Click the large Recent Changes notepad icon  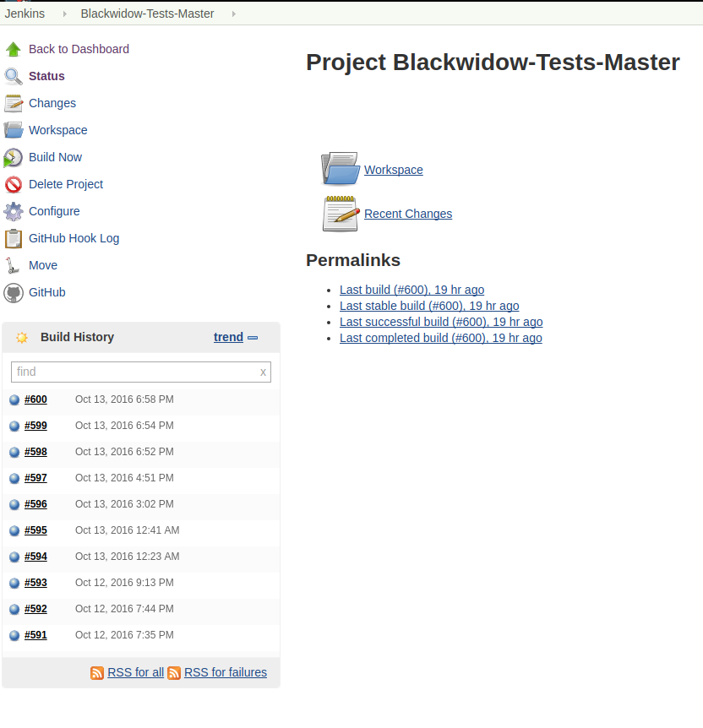341,214
